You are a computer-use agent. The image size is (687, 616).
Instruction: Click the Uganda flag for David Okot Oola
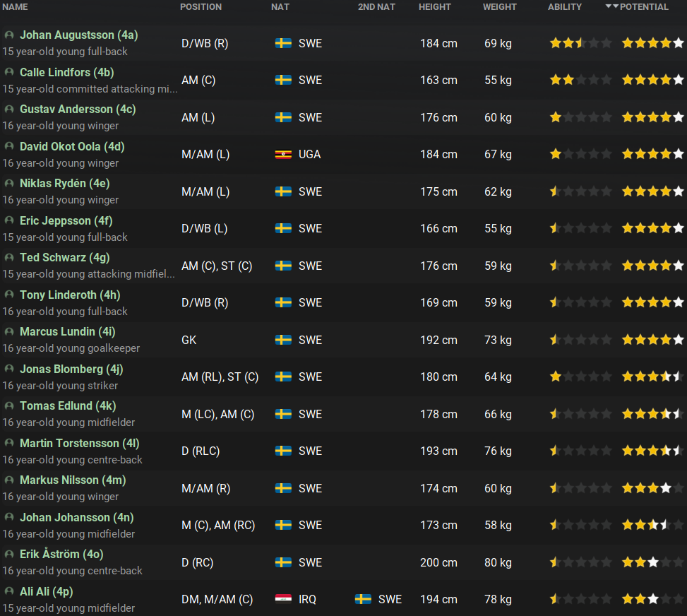click(283, 154)
